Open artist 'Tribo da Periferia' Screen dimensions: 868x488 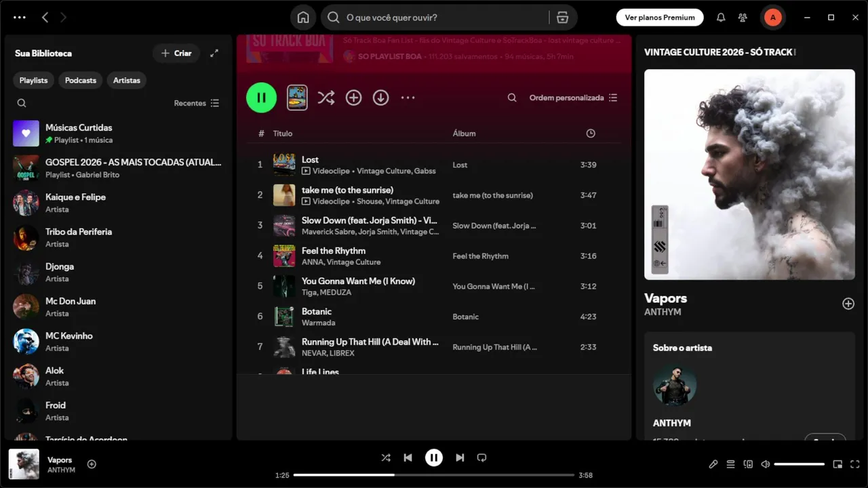(x=118, y=237)
